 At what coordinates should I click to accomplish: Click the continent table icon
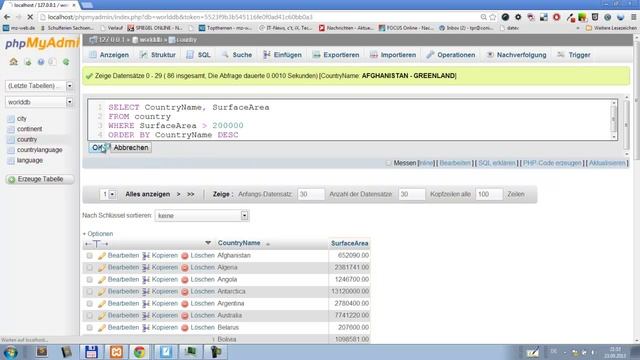[11, 129]
